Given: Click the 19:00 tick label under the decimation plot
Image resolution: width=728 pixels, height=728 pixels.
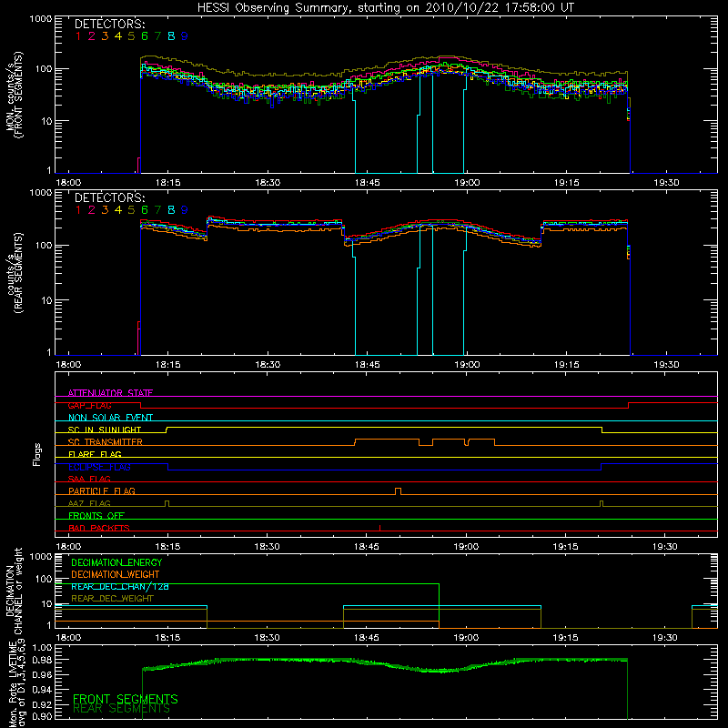Looking at the screenshot, I should click(x=466, y=638).
